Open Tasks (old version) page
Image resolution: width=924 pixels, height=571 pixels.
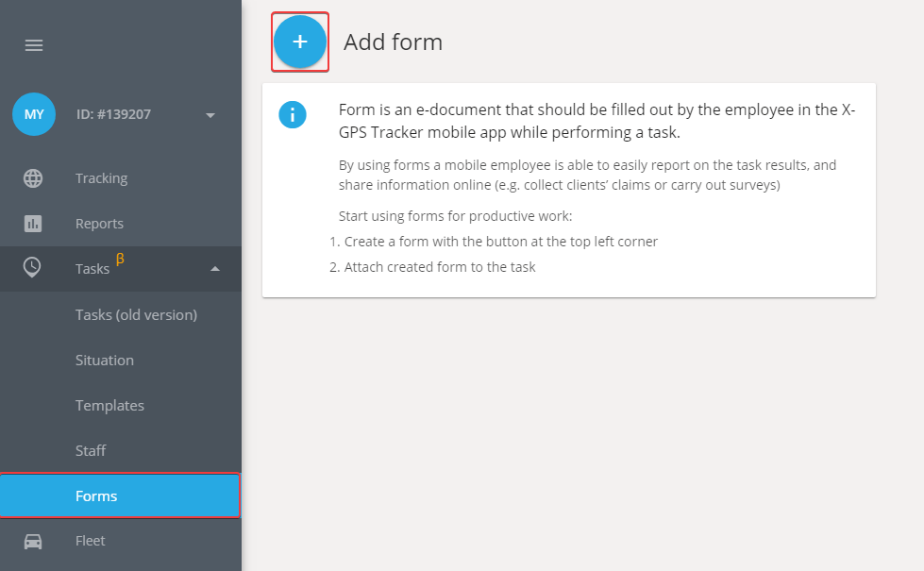(136, 314)
